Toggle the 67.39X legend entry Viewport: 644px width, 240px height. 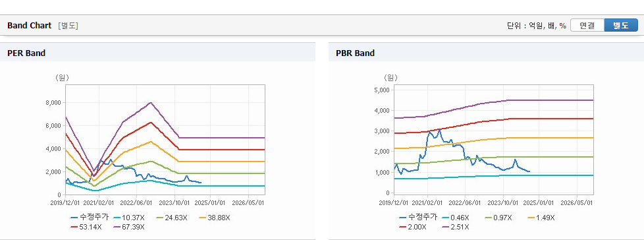pyautogui.click(x=128, y=227)
